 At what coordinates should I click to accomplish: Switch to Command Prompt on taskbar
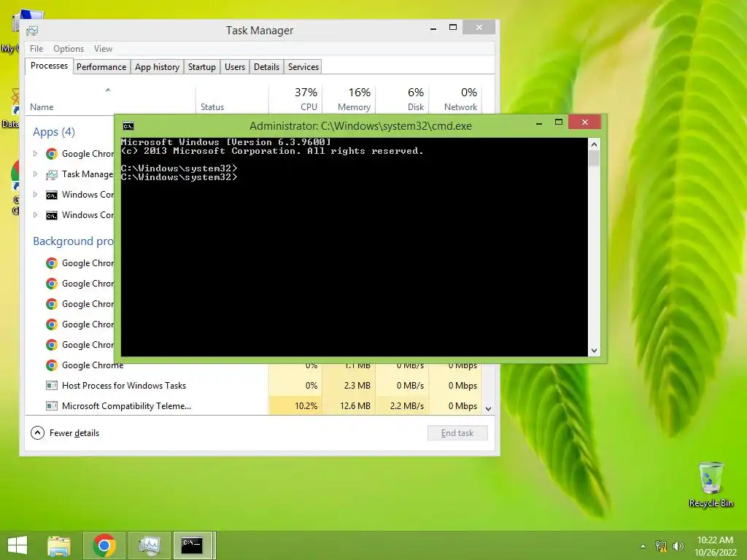194,545
